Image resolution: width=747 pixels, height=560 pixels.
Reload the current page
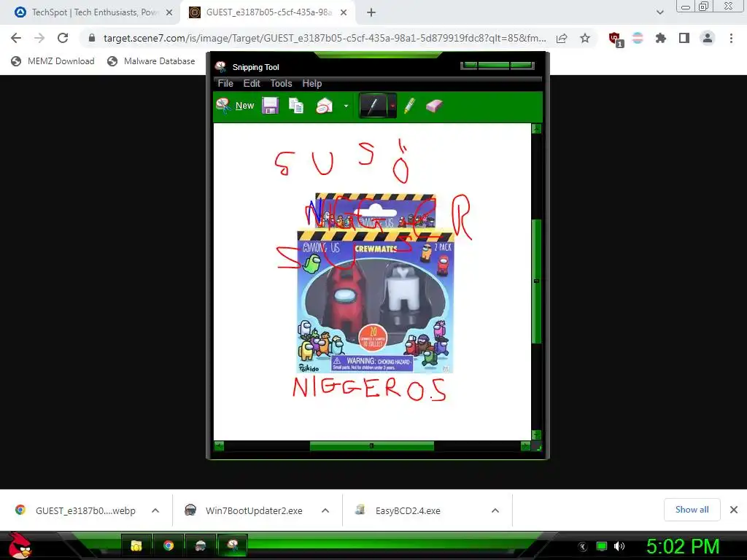pos(63,38)
